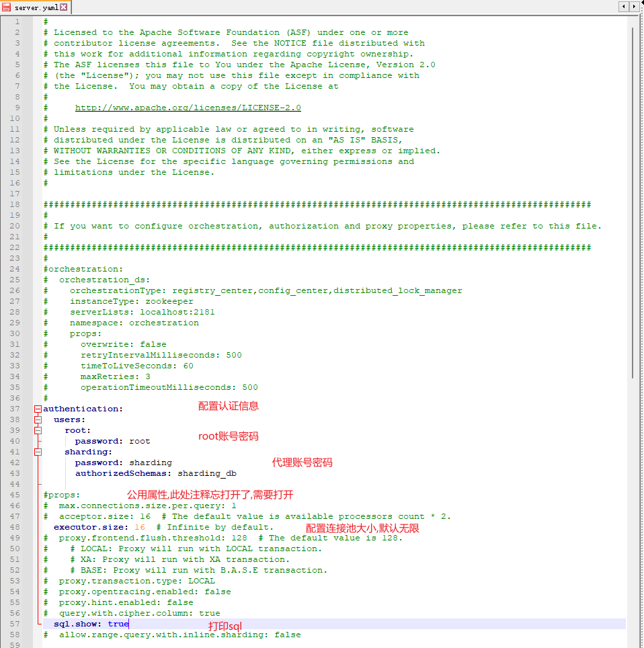644x648 pixels.
Task: Click the 'users:' key text
Action: point(69,419)
